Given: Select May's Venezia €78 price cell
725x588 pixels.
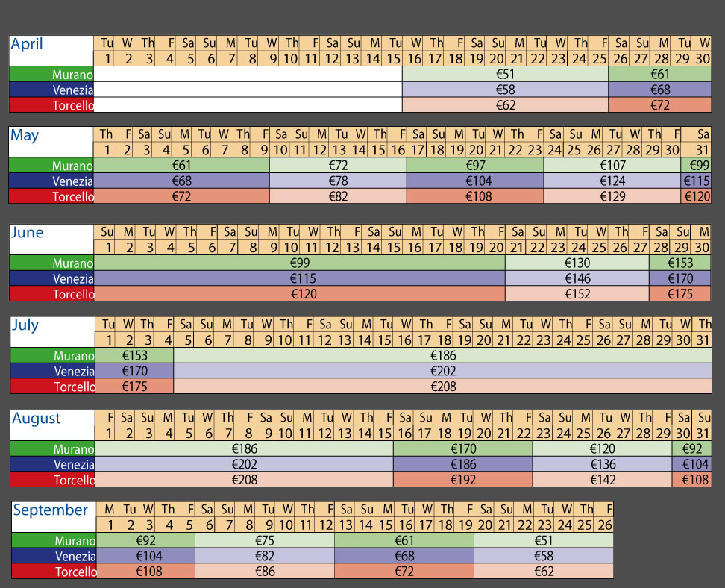Looking at the screenshot, I should click(338, 181).
